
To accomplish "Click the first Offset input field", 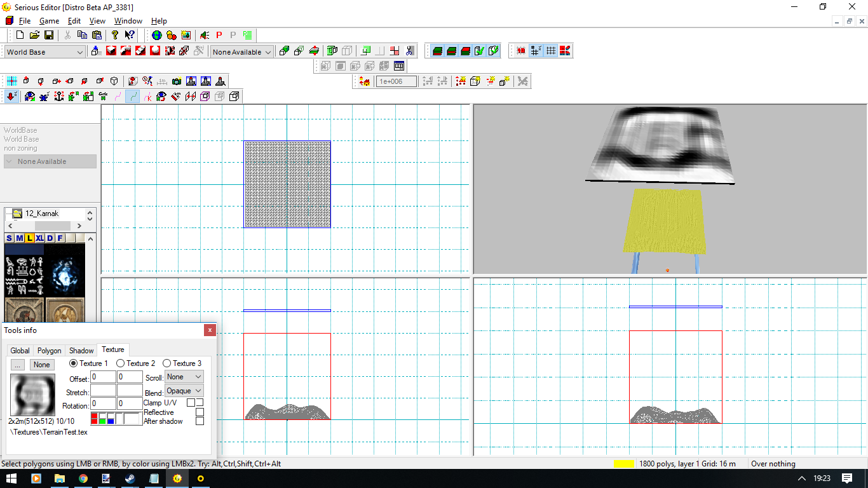I will pyautogui.click(x=103, y=377).
